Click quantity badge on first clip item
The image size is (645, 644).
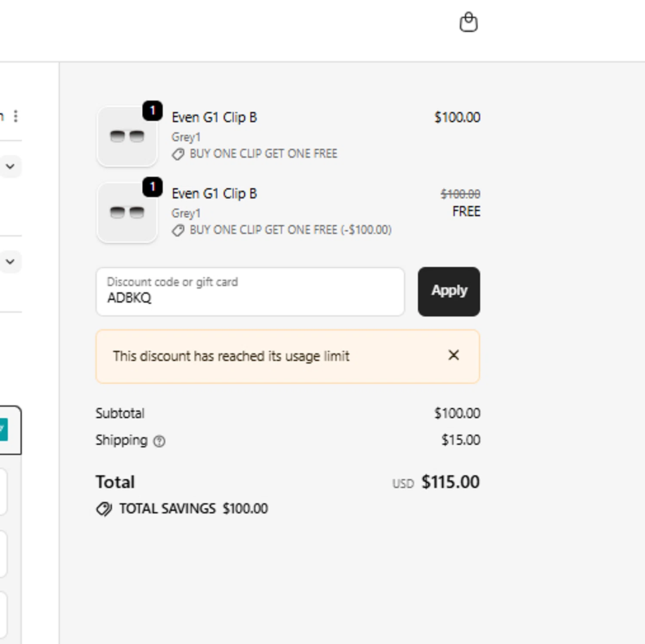click(152, 111)
